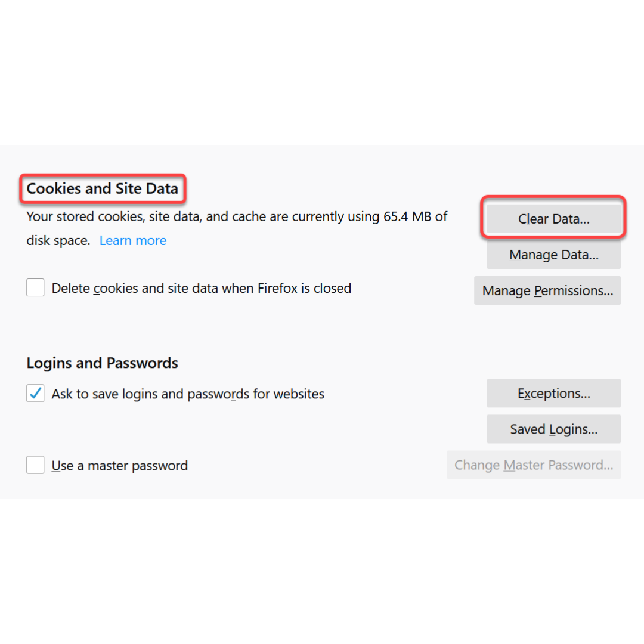This screenshot has width=644, height=644.
Task: Open the Learn more link about site data
Action: 132,240
